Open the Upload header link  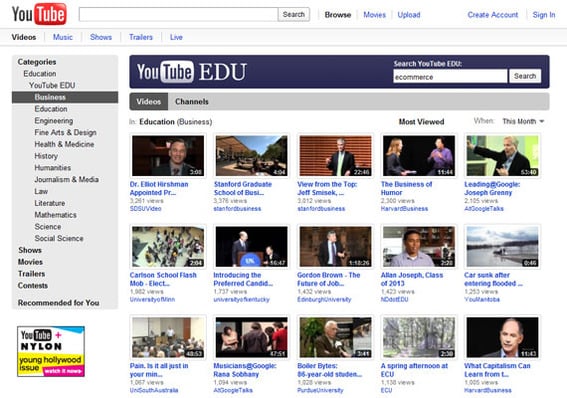(409, 15)
